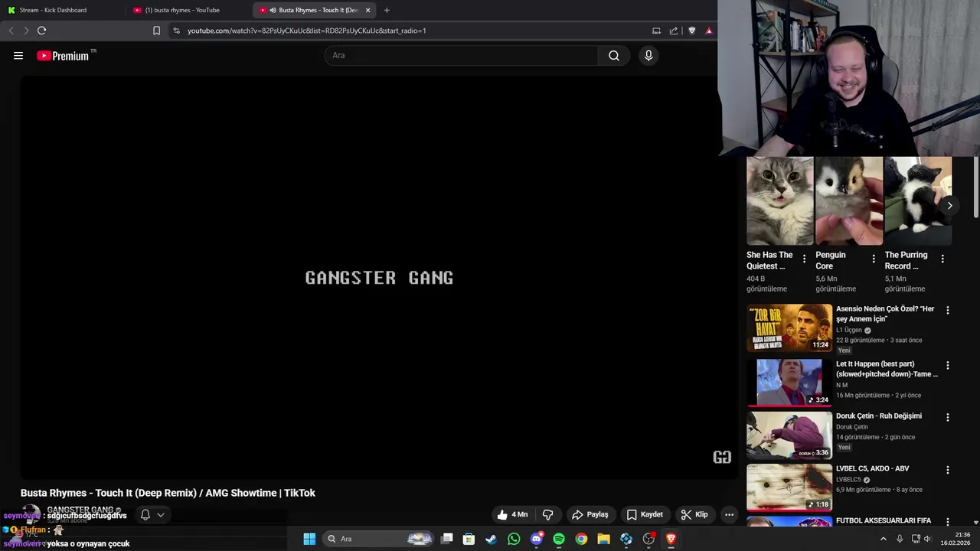
Task: Bookmark this page with the bookmark icon
Action: tap(156, 31)
